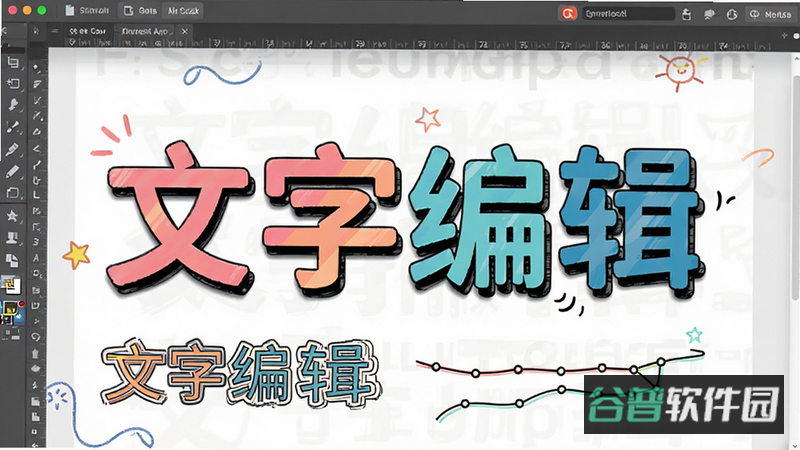Open the chat bubble icon in title bar
The height and width of the screenshot is (450, 800).
(x=709, y=14)
